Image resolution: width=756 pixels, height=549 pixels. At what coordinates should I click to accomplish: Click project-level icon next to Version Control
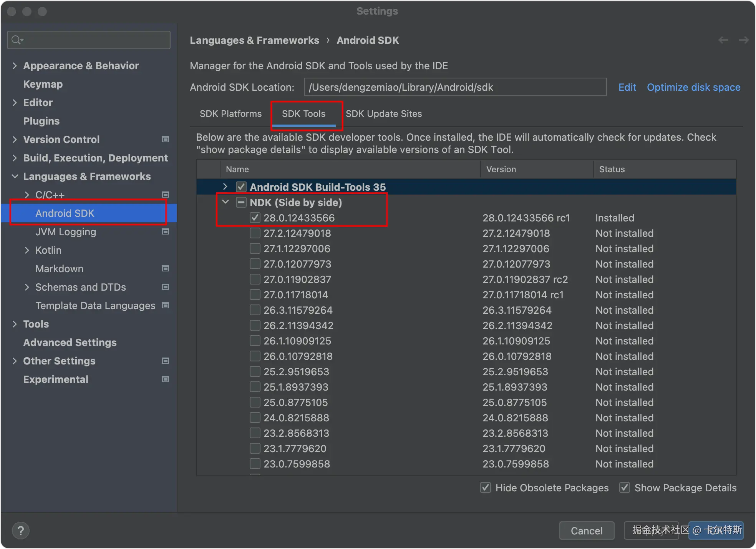166,140
